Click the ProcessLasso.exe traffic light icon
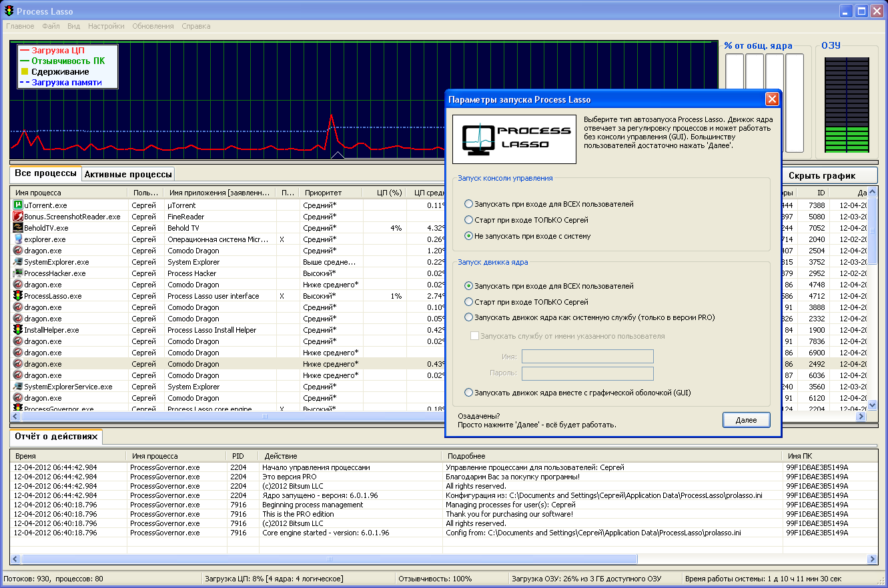Viewport: 888px width, 588px height. [18, 296]
